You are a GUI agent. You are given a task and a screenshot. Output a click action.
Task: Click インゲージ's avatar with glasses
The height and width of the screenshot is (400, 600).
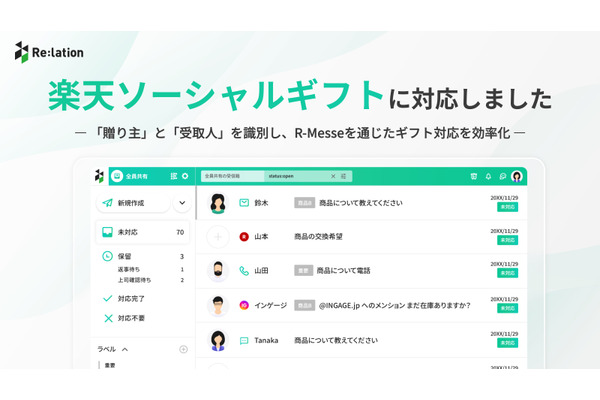218,305
